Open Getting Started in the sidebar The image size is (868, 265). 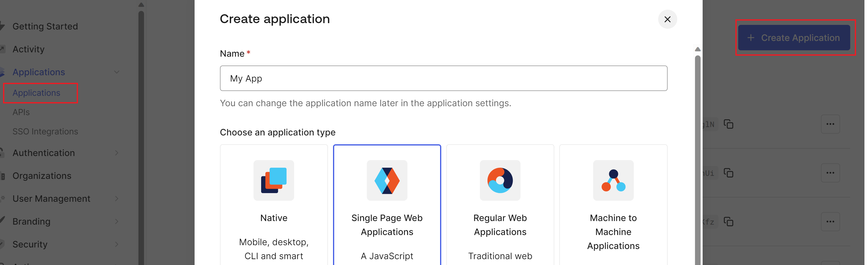tap(45, 26)
